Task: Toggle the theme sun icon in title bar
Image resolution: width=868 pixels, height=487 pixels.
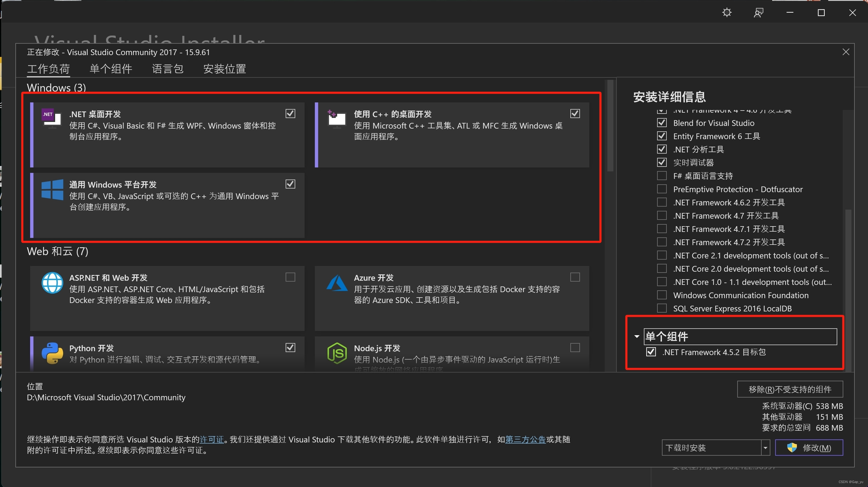Action: [727, 13]
